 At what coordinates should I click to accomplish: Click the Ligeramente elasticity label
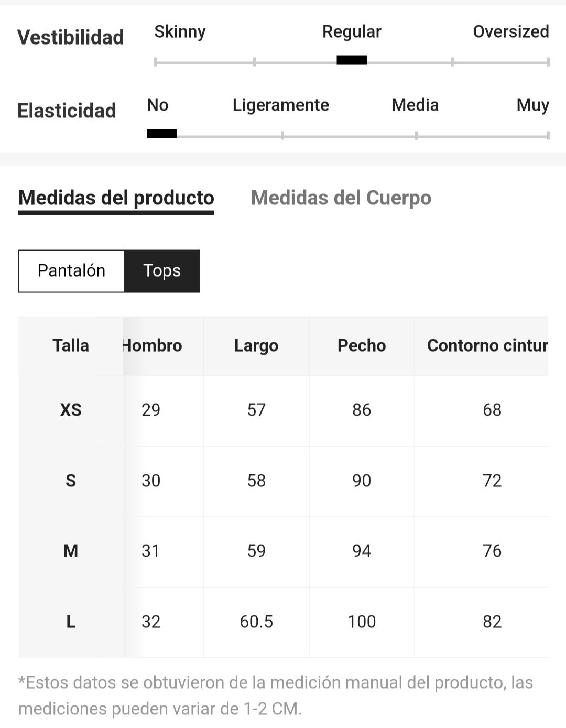point(281,105)
